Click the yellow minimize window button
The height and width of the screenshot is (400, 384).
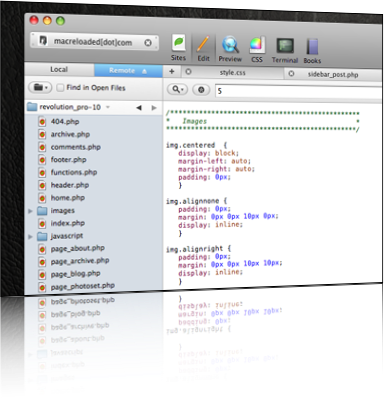tap(47, 21)
